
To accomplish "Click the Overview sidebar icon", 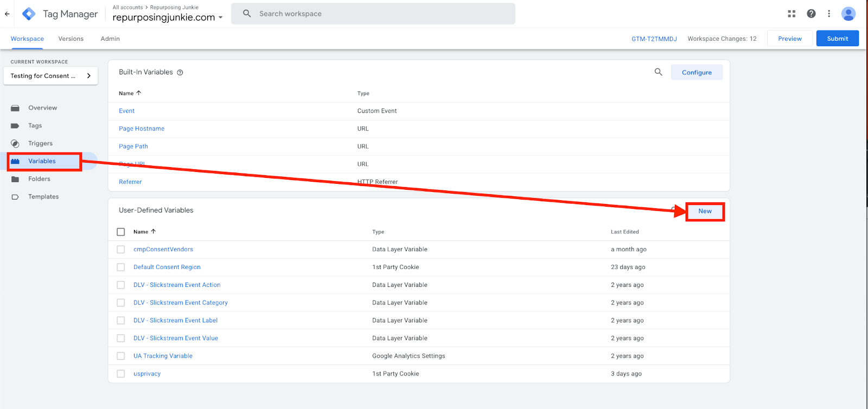I will (15, 108).
